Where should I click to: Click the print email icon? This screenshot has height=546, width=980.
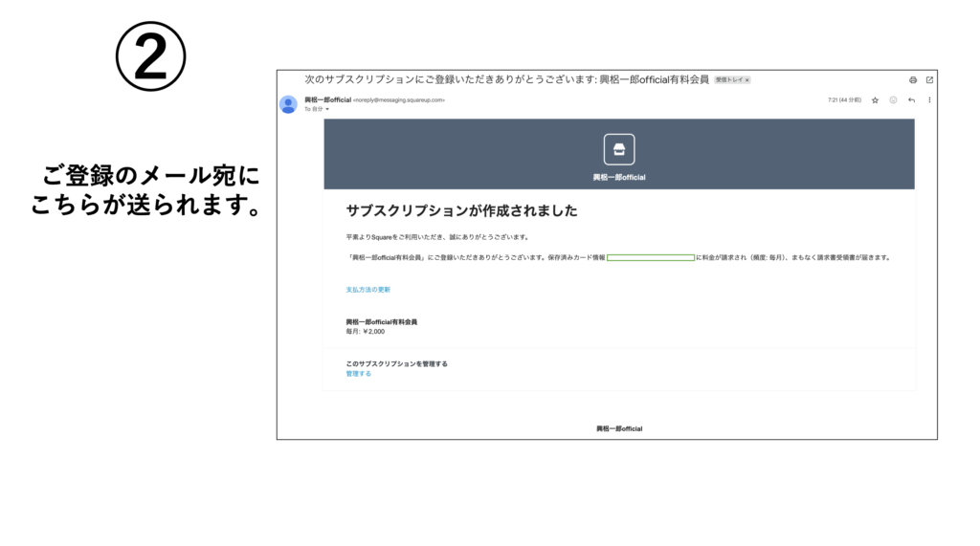point(912,80)
